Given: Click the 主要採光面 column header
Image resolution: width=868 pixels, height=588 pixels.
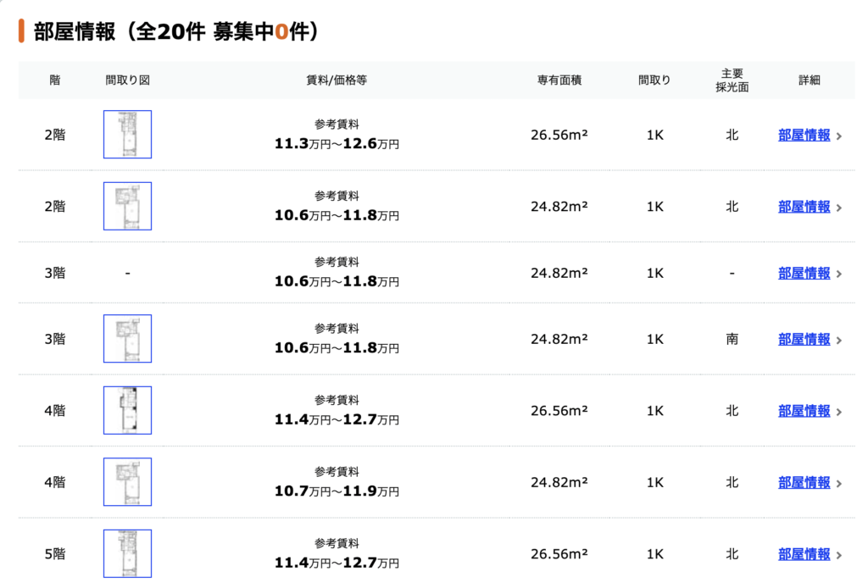Looking at the screenshot, I should coord(732,80).
